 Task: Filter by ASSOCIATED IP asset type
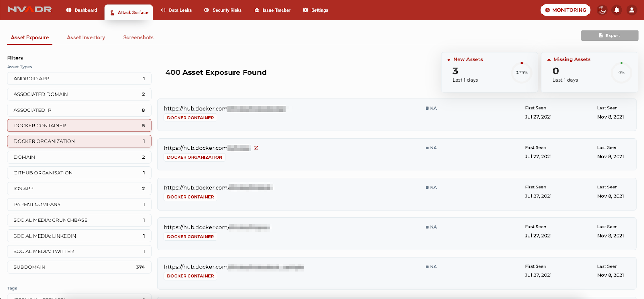tap(79, 110)
